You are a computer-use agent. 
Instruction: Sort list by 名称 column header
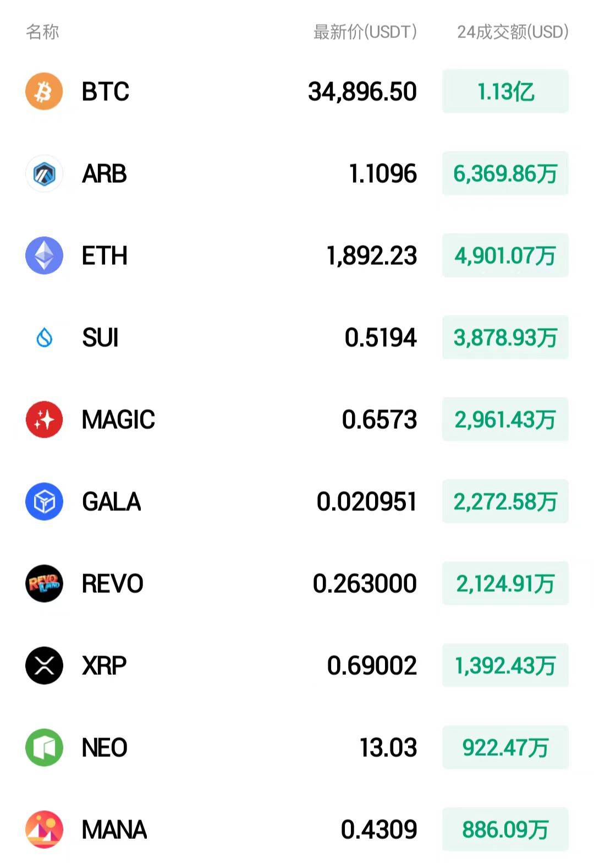click(x=42, y=32)
